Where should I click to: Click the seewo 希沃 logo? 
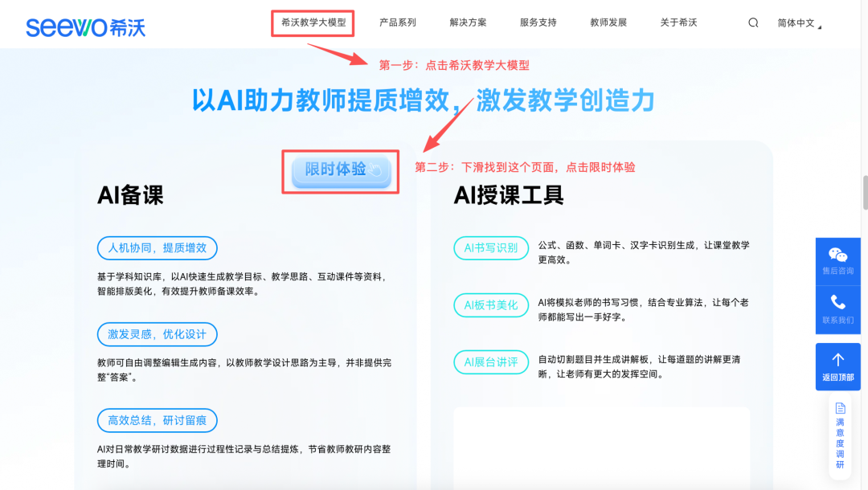(86, 27)
